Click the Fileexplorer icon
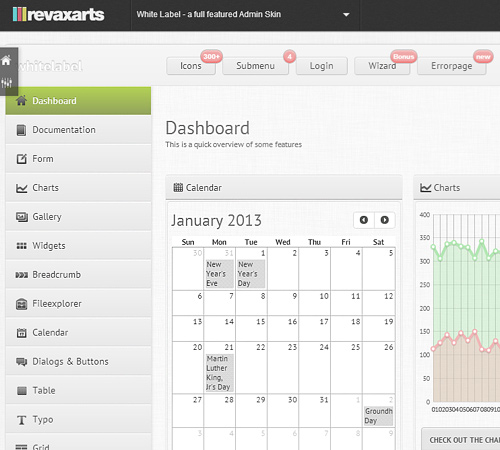 point(22,304)
